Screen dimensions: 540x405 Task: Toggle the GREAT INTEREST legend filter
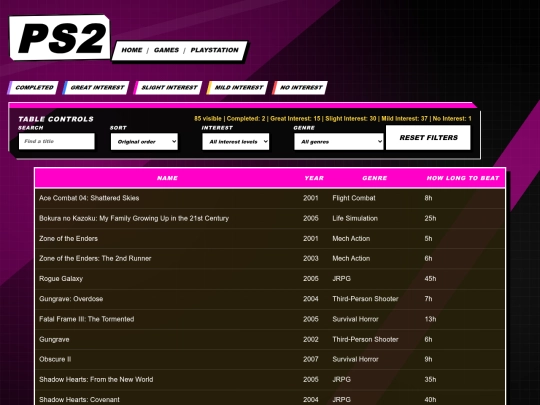click(x=96, y=87)
